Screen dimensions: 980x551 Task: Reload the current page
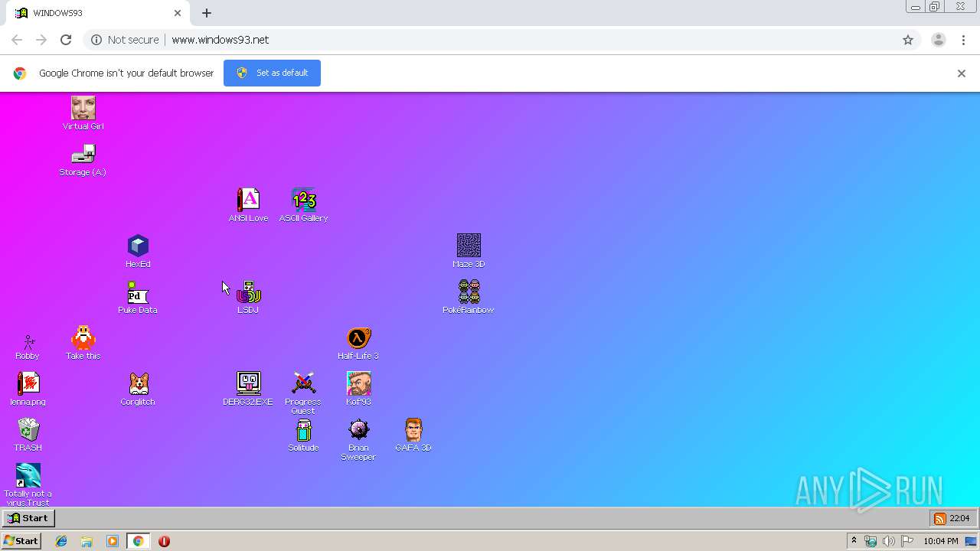pos(66,40)
